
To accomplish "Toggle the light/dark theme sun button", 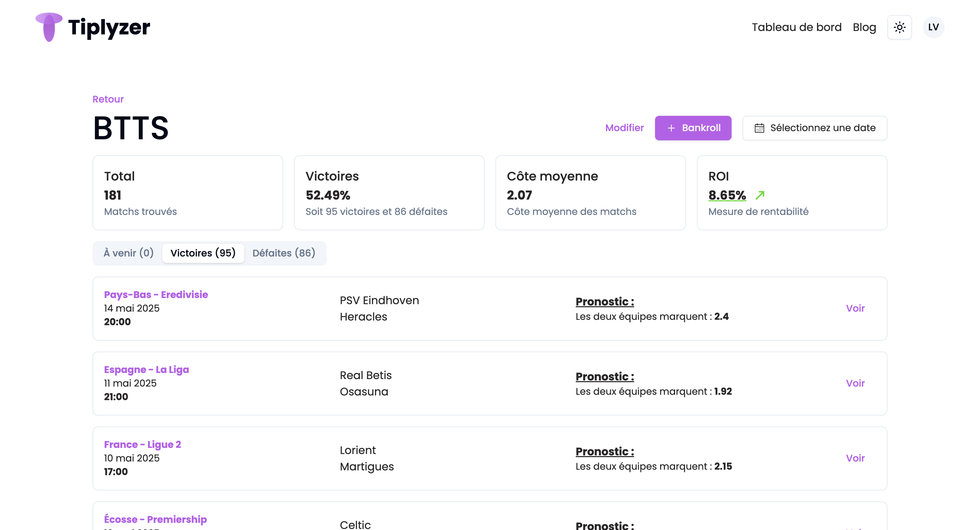I will tap(899, 27).
